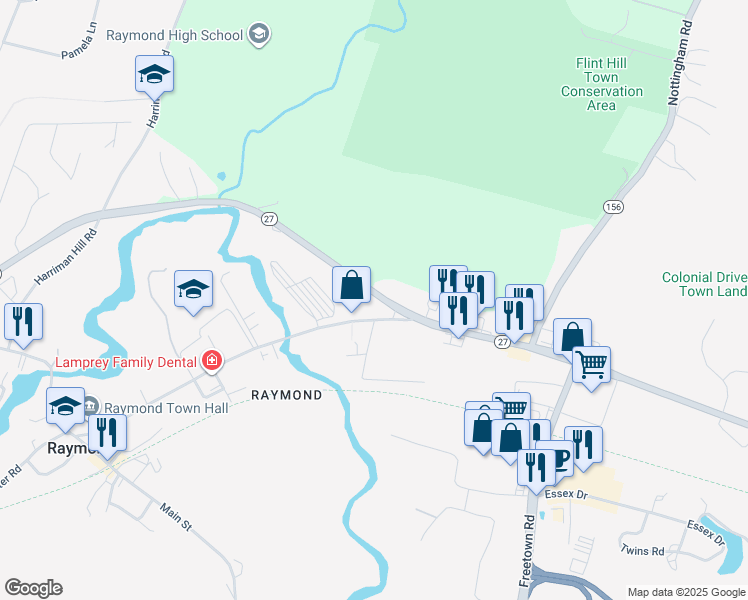Click the Lamprey Family Dental text label
The image size is (748, 600).
(x=126, y=362)
